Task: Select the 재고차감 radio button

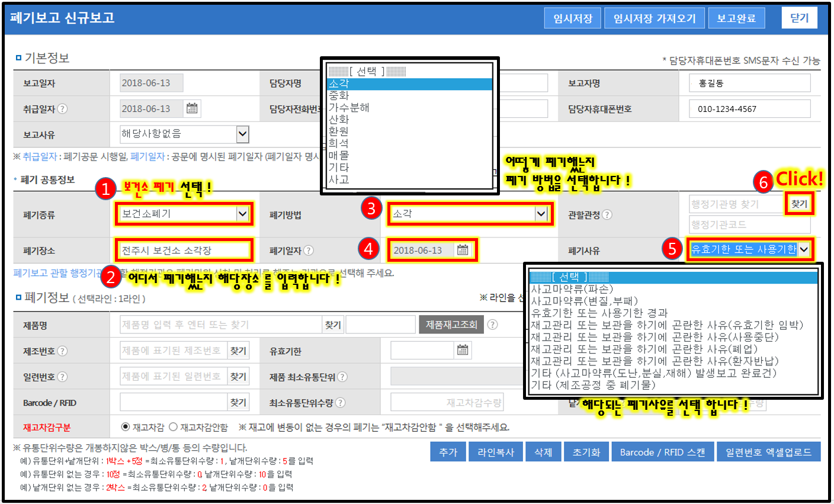Action: pos(126,427)
